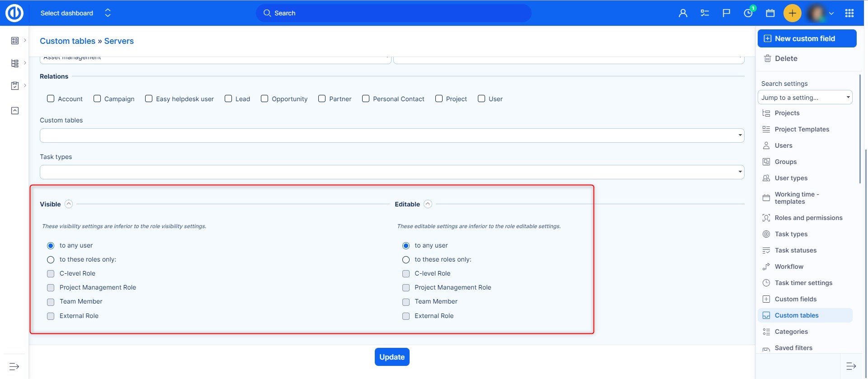
Task: Click the Easy Project logo icon
Action: (x=14, y=13)
